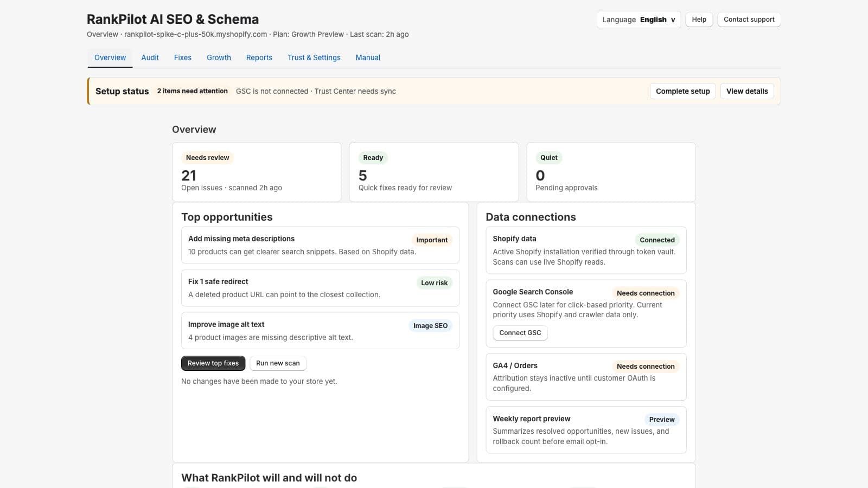Click the Setup status label
The image size is (868, 488).
pos(122,91)
